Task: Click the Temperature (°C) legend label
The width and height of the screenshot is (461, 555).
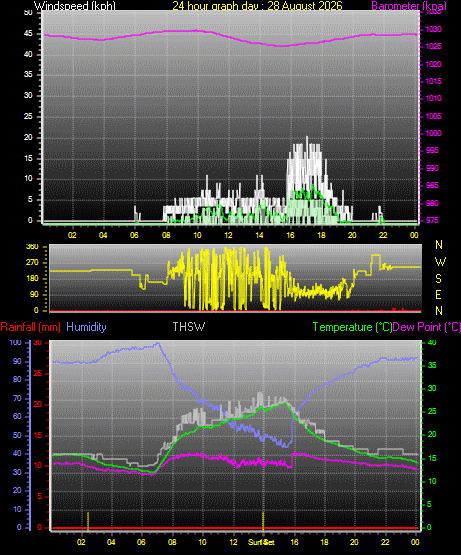Action: click(x=352, y=327)
